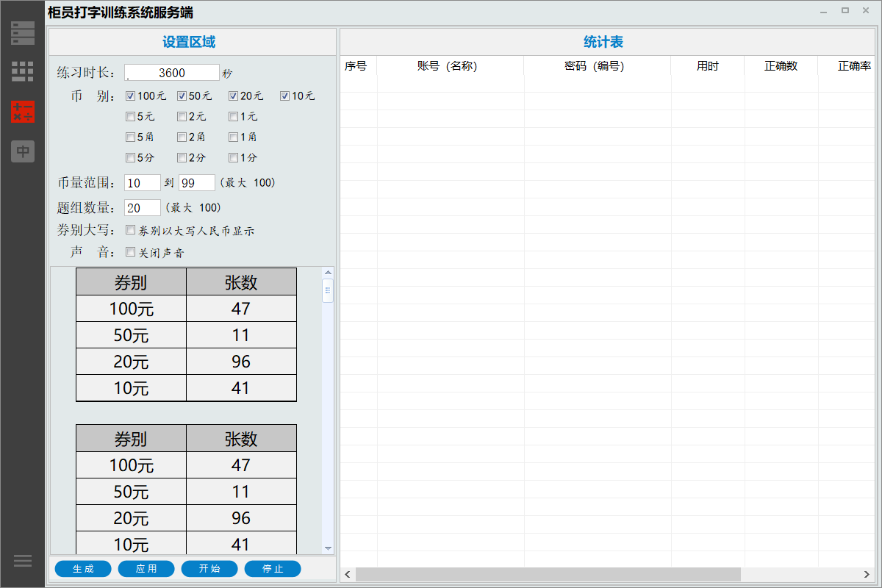This screenshot has width=882, height=588.
Task: Click the 生成 generate button
Action: [x=83, y=569]
